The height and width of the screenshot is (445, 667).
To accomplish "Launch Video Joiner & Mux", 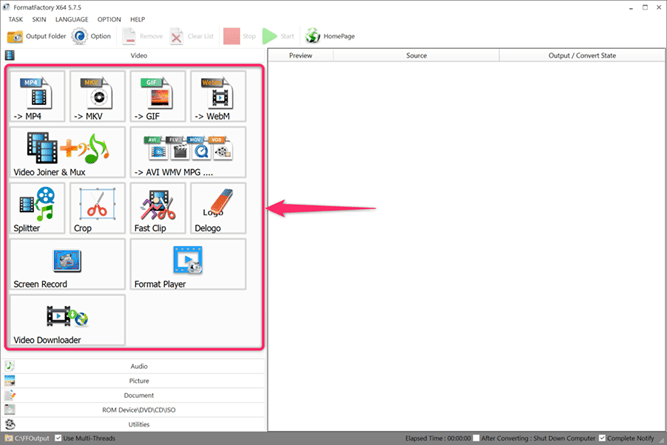I will pyautogui.click(x=68, y=152).
